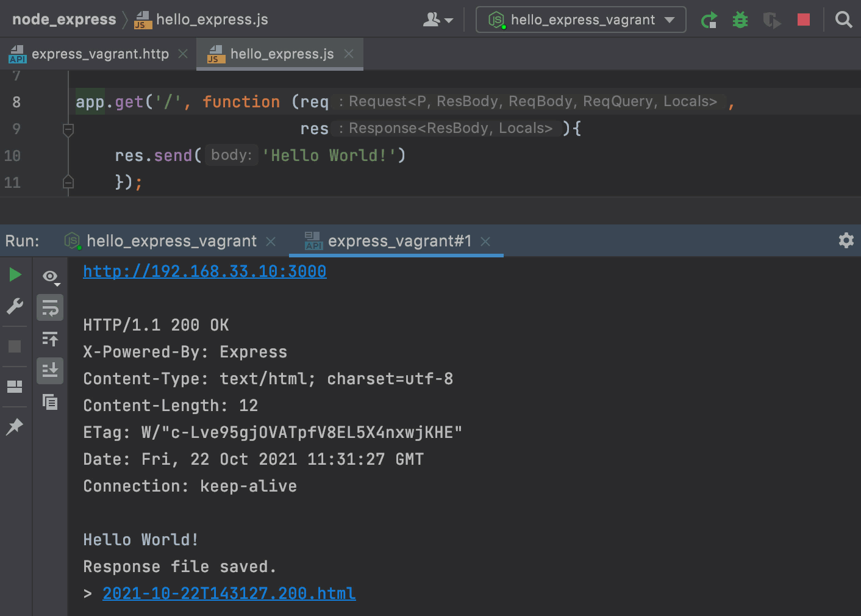Follow the http://192.168.33.10:3000 link

click(204, 271)
